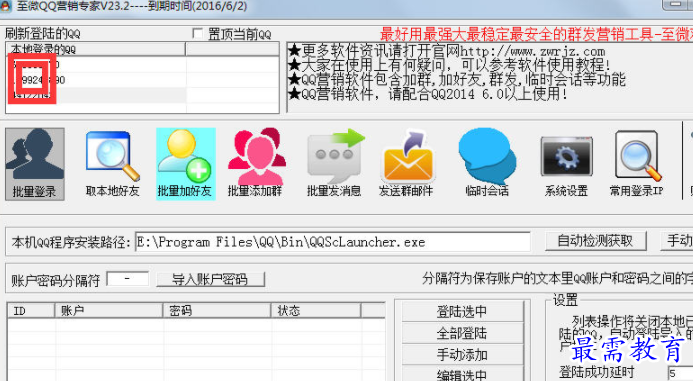
Task: Focus the 账户密码分隔符 separator field
Action: [128, 279]
